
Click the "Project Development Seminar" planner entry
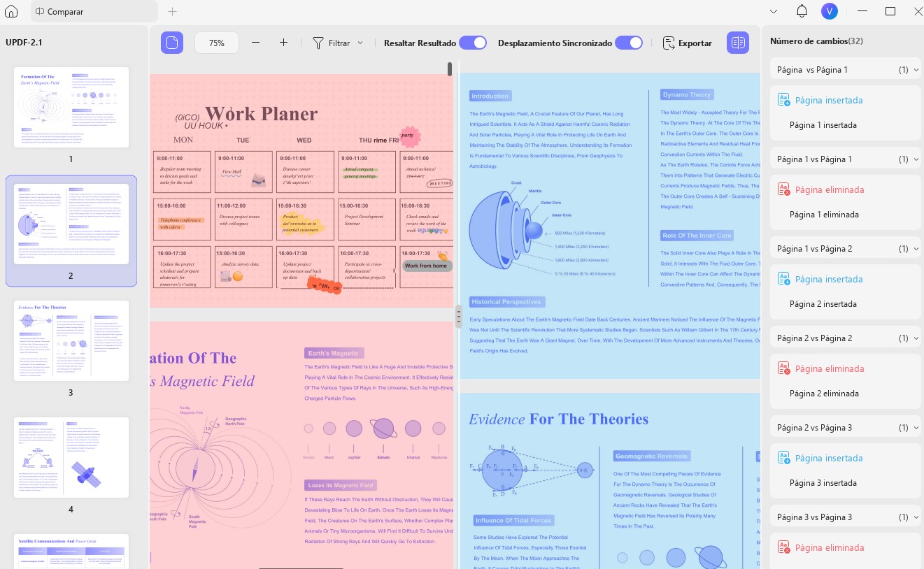364,220
